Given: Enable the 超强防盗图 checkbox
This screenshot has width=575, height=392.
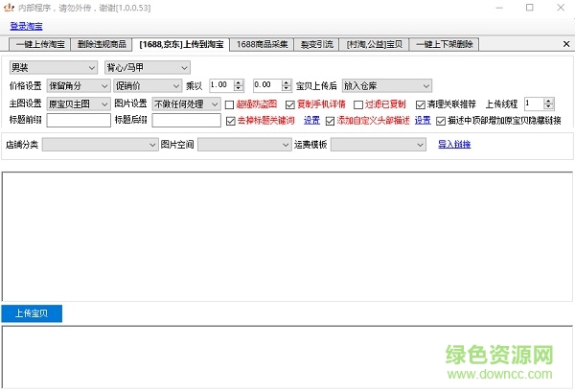Looking at the screenshot, I should tap(230, 104).
